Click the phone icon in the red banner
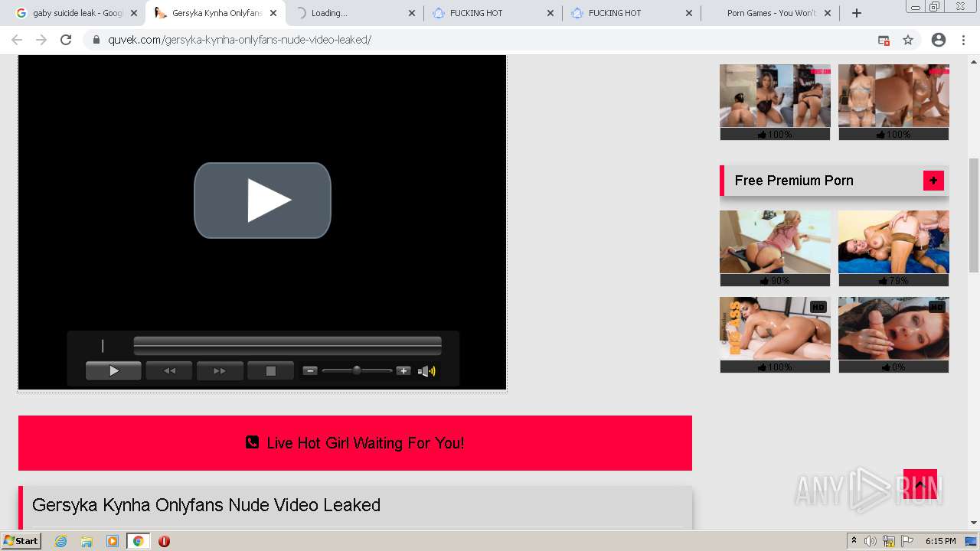Image resolution: width=980 pixels, height=551 pixels. 252,442
